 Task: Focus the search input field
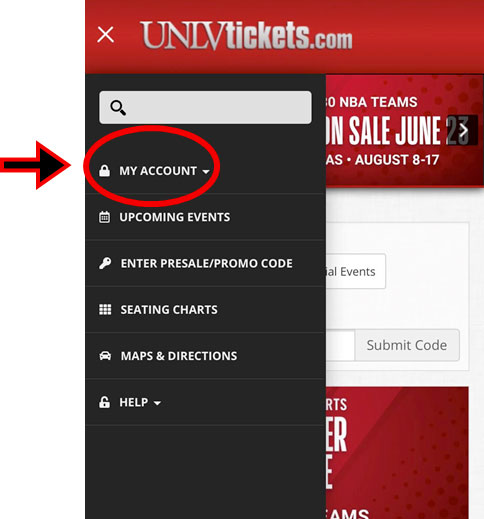pos(205,107)
